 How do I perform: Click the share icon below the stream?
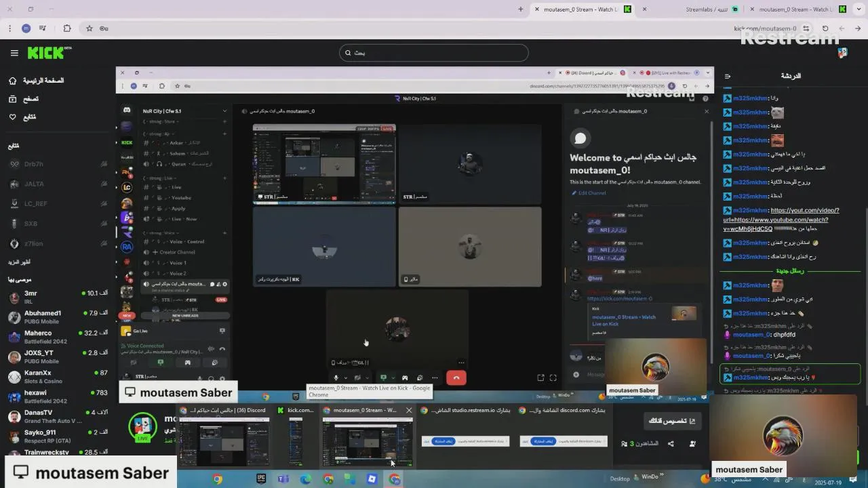pos(671,444)
